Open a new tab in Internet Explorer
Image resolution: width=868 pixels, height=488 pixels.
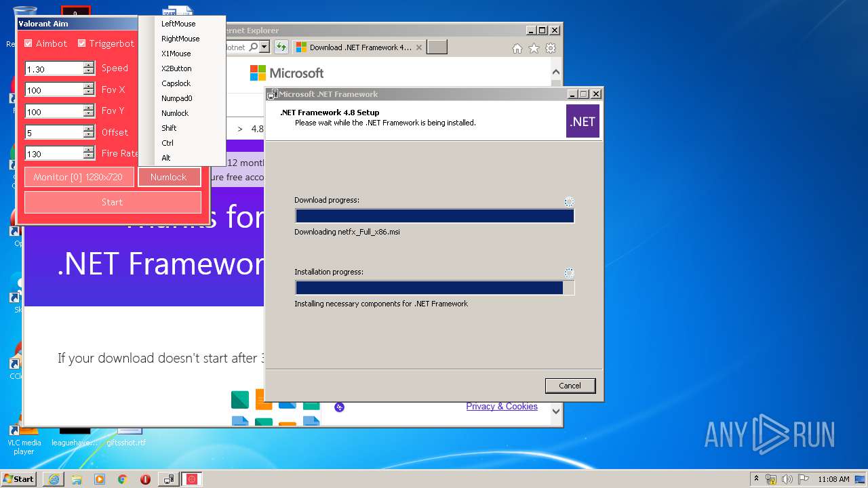437,47
